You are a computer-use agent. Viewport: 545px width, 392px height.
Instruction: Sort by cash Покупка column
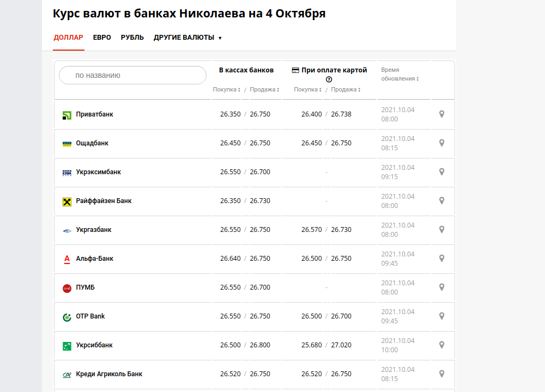(226, 90)
